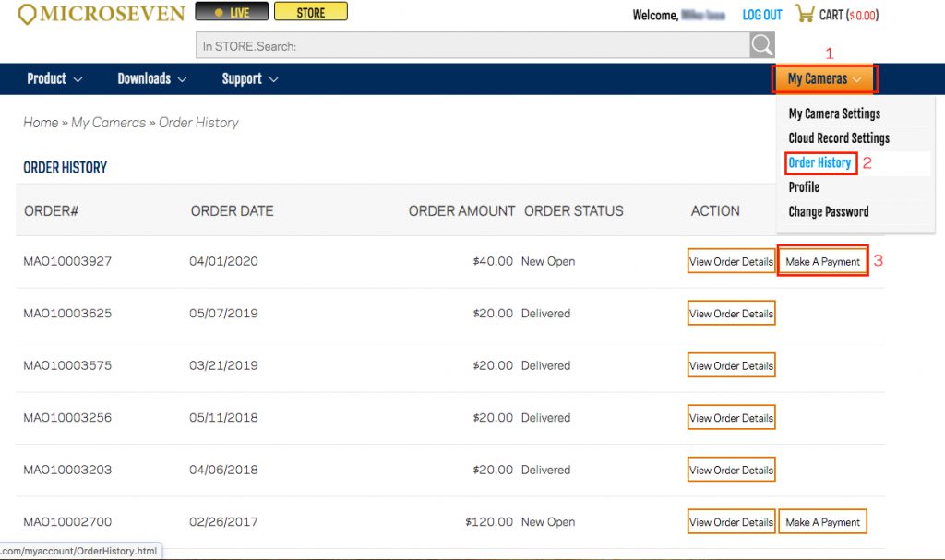Select Change Password menu item
This screenshot has height=560, width=945.
pos(828,212)
